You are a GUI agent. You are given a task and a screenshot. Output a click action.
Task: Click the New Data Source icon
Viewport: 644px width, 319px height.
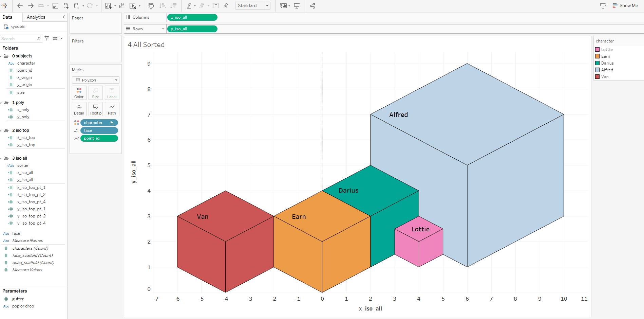(x=66, y=6)
